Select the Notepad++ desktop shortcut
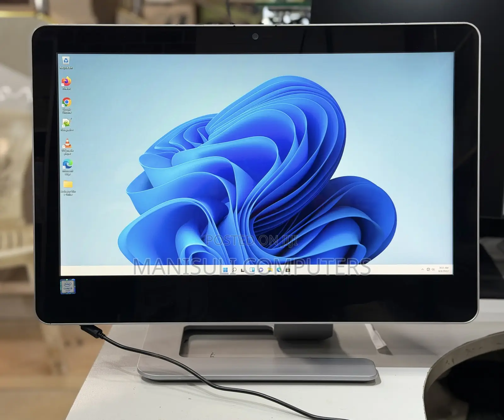This screenshot has width=504, height=420. click(x=67, y=125)
